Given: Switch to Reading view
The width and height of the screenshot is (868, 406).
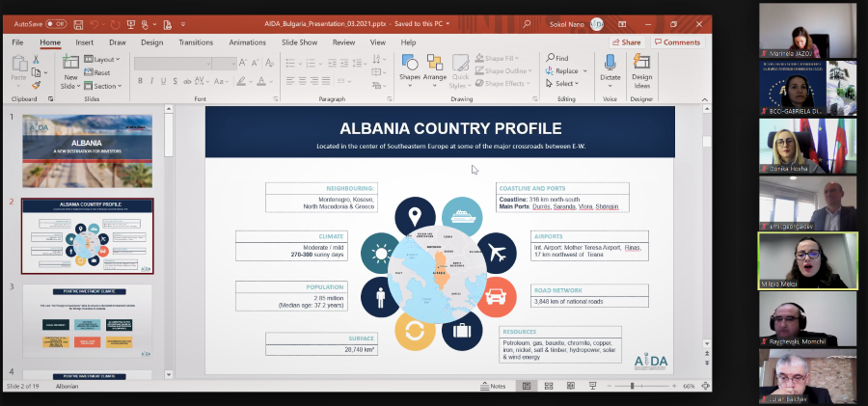Looking at the screenshot, I should (571, 386).
